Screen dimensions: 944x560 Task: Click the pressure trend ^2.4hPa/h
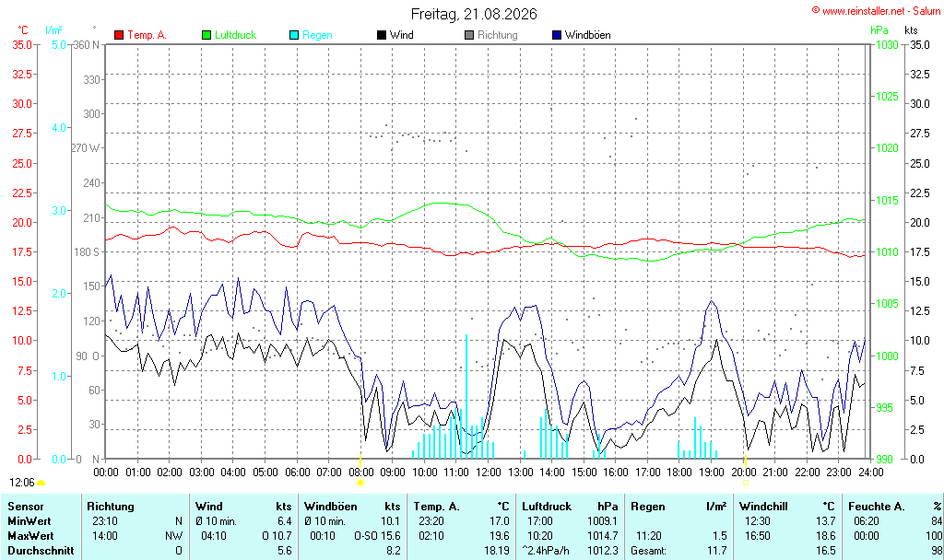546,551
